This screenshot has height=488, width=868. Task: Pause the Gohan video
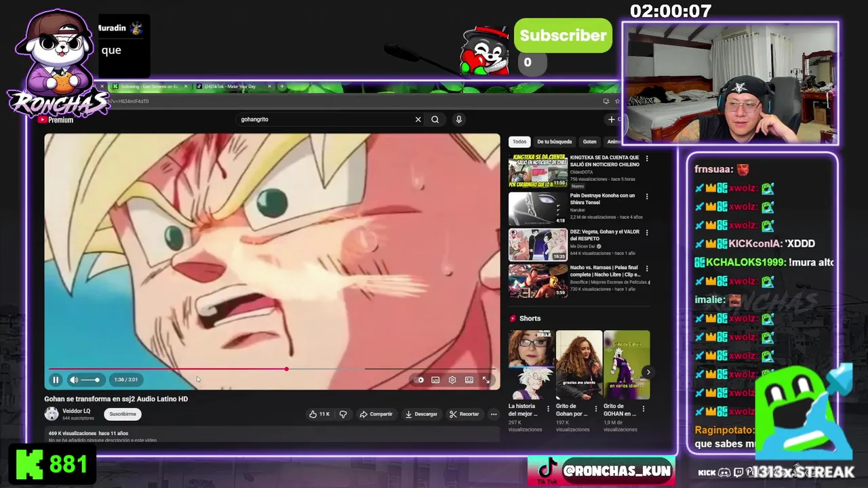[56, 380]
